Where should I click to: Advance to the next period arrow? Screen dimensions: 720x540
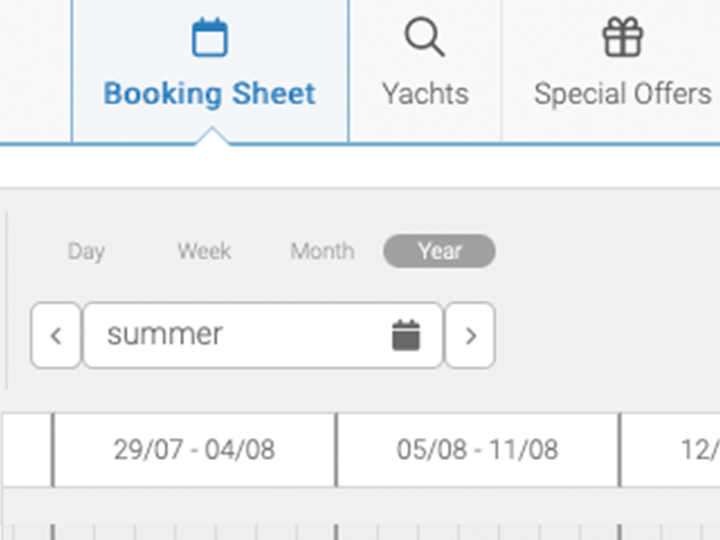470,335
